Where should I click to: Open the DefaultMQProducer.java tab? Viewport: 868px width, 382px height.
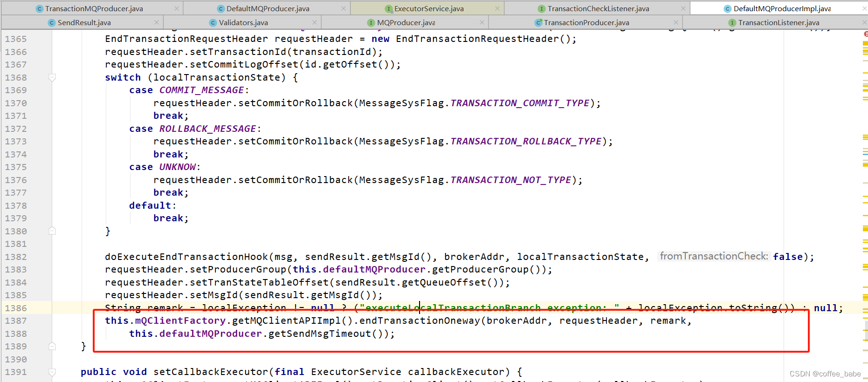tap(268, 8)
